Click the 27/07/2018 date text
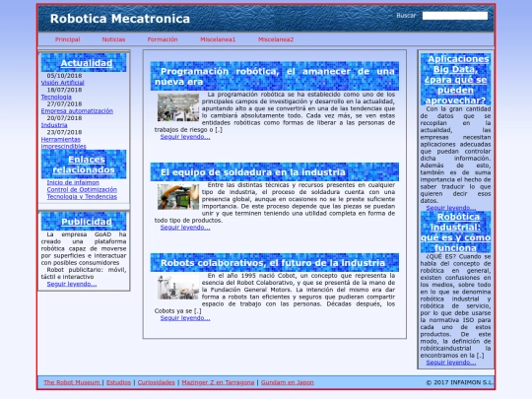Viewport: 532px width, 399px height. click(64, 104)
